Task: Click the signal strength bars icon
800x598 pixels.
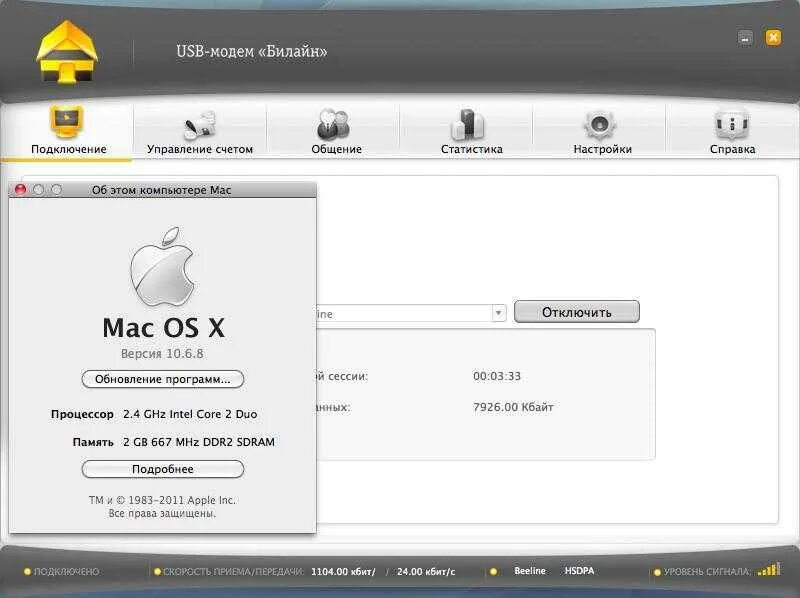Action: click(769, 569)
